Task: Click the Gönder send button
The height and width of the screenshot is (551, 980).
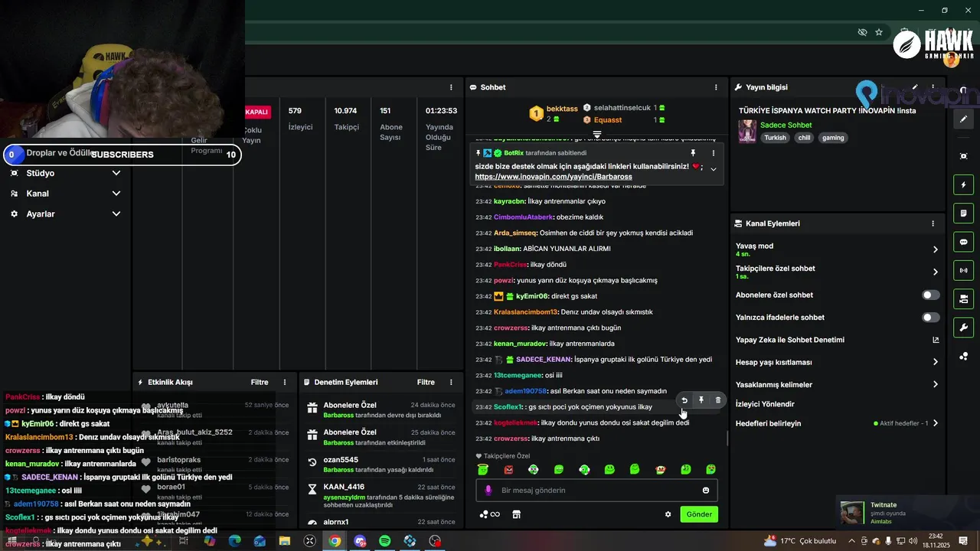Action: pos(699,514)
